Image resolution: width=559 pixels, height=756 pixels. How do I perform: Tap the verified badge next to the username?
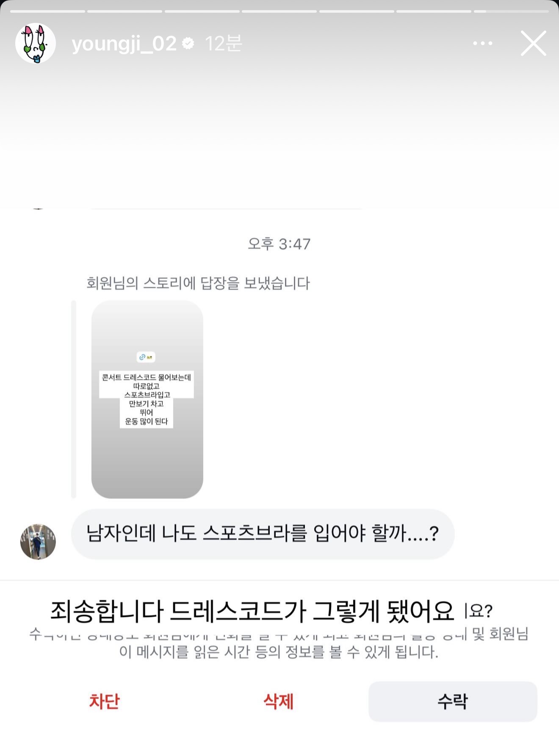188,43
